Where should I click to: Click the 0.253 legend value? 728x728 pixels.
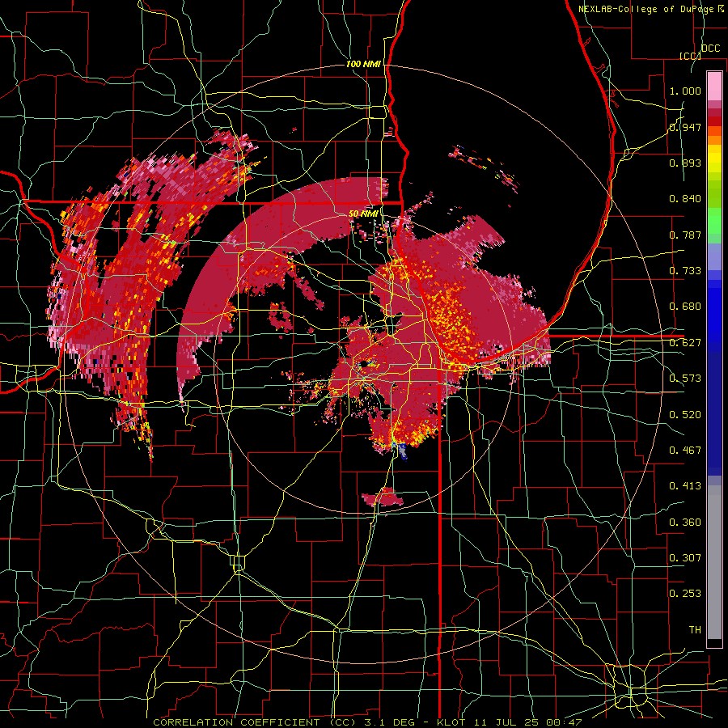point(685,594)
